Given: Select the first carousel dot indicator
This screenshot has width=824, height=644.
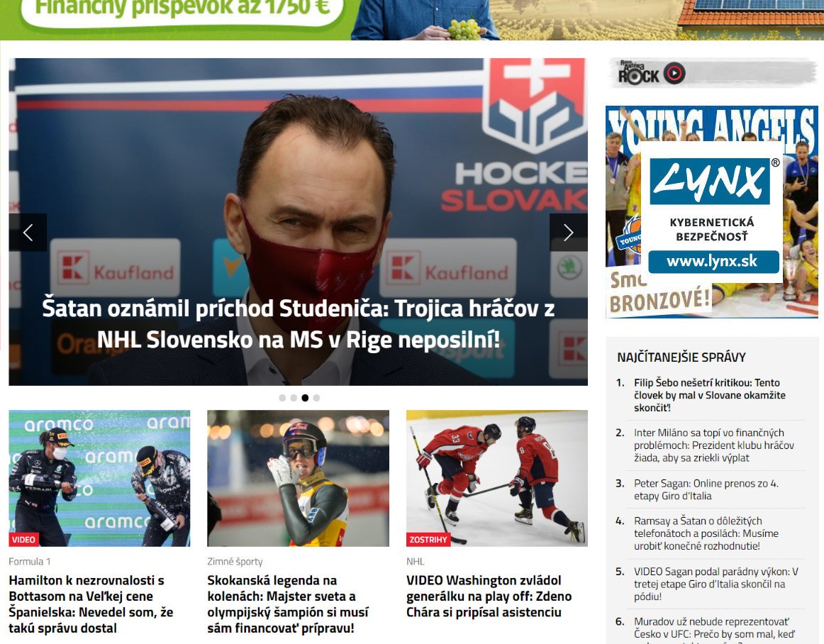Looking at the screenshot, I should [x=282, y=398].
